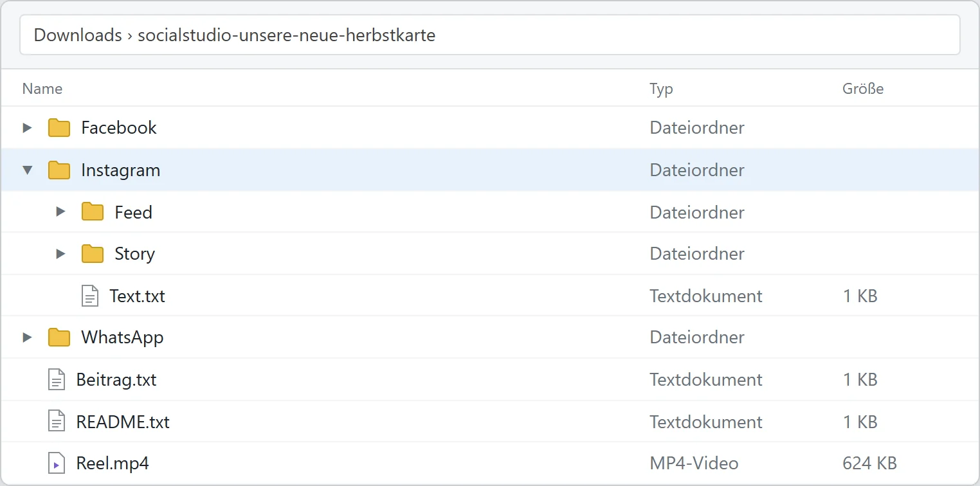Image resolution: width=980 pixels, height=486 pixels.
Task: Click Textdokument type in the Beitrag.txt row
Action: [x=706, y=379]
